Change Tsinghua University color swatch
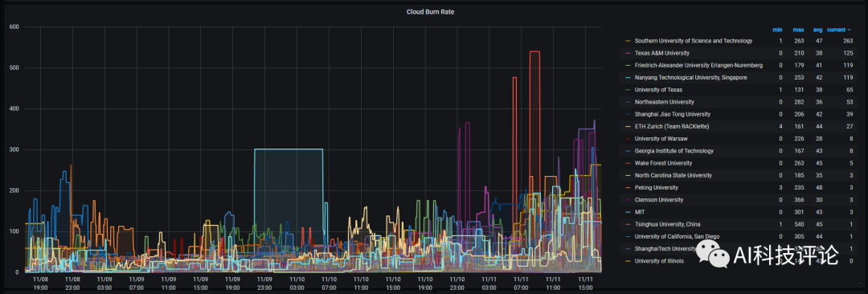The height and width of the screenshot is (294, 868). point(628,223)
